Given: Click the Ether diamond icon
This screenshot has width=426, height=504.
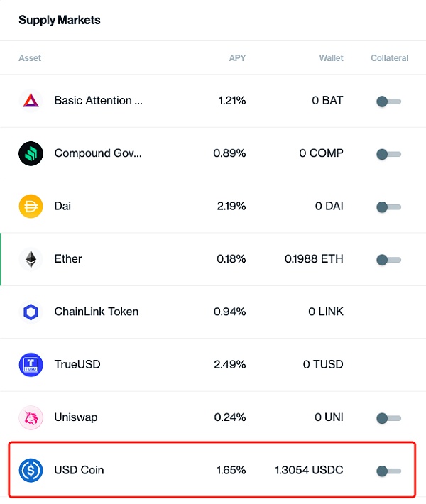Looking at the screenshot, I should coord(31,259).
